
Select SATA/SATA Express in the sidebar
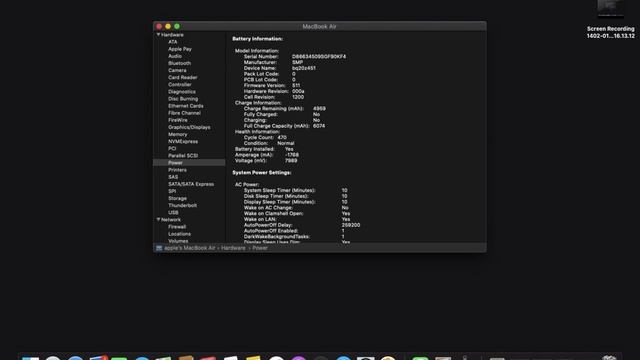(x=191, y=184)
